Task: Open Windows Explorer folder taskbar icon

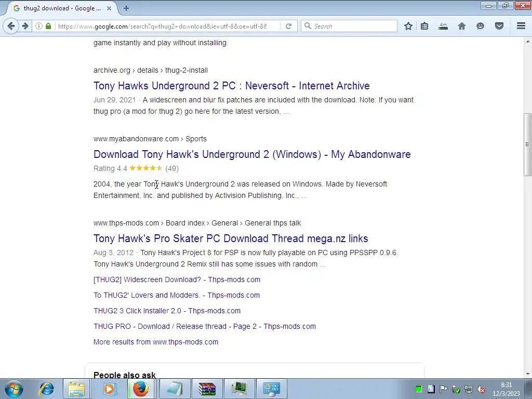Action: pos(77,389)
